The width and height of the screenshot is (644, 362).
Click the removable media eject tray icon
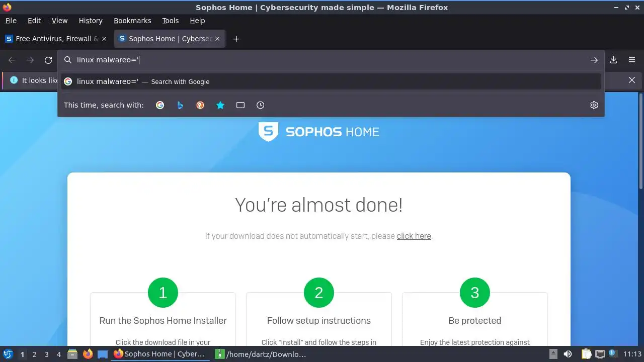click(x=553, y=354)
